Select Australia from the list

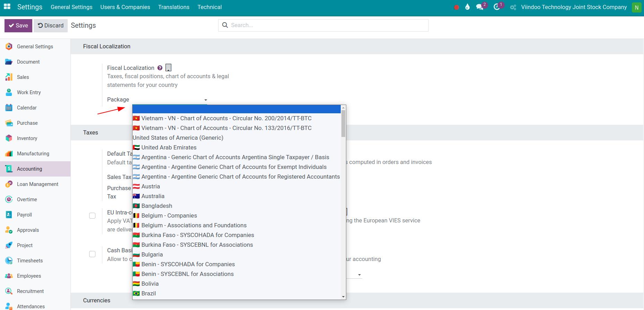pos(237,196)
